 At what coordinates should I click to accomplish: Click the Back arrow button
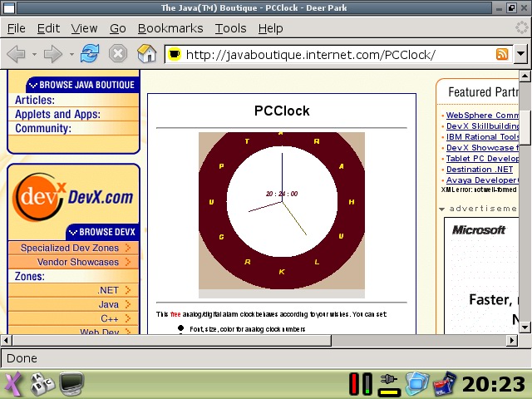click(x=16, y=55)
